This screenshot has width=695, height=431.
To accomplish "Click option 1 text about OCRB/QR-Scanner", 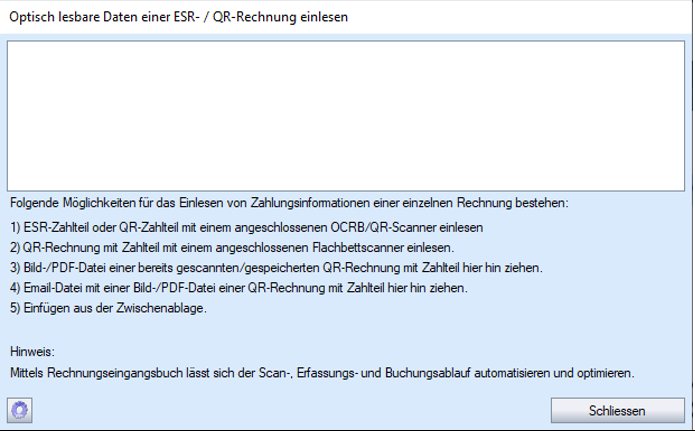I will pyautogui.click(x=246, y=227).
